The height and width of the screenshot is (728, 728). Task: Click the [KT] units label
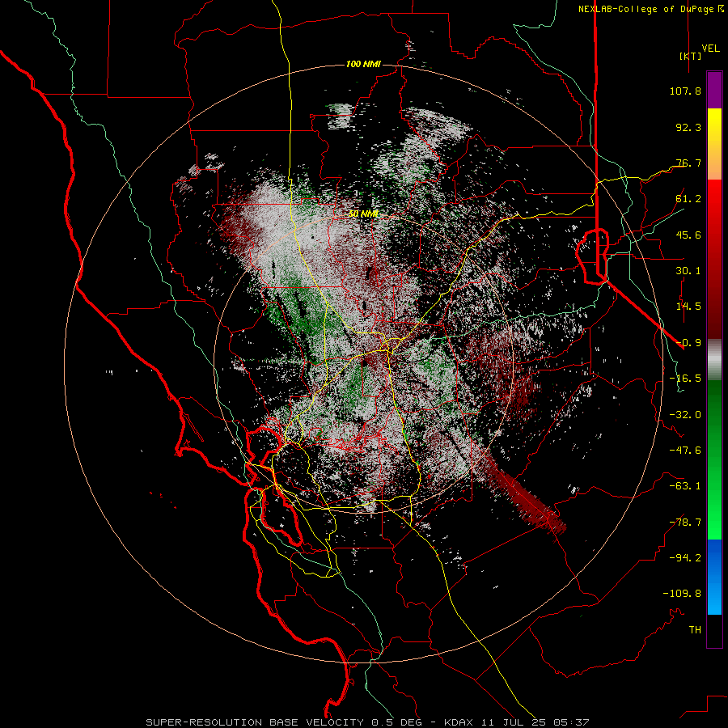coord(690,56)
